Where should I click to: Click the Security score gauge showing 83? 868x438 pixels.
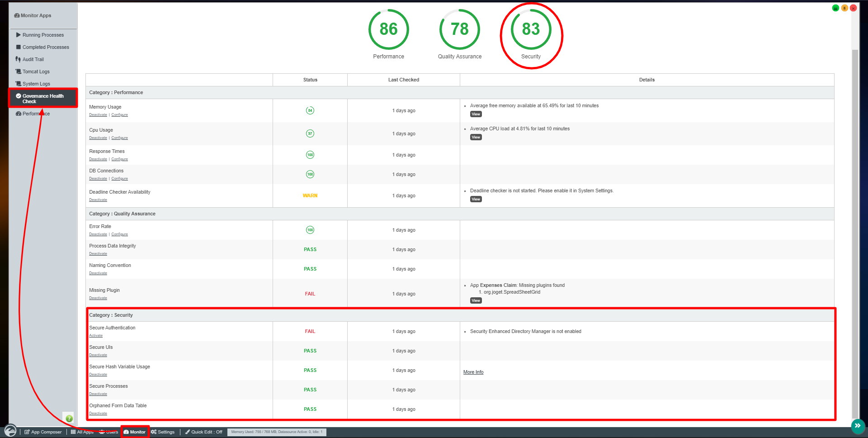coord(531,30)
